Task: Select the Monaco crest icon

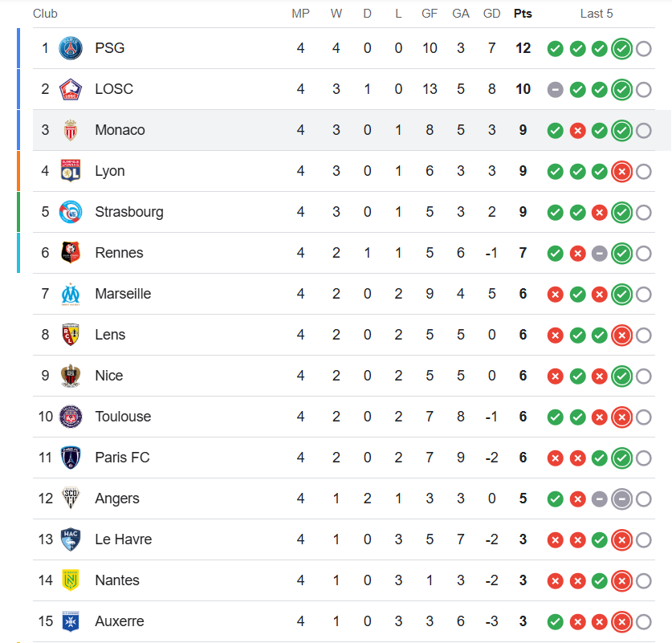Action: [71, 130]
